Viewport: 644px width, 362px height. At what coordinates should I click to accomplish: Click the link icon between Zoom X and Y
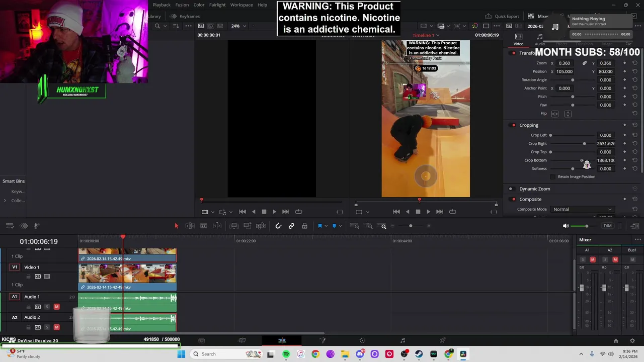(x=584, y=63)
